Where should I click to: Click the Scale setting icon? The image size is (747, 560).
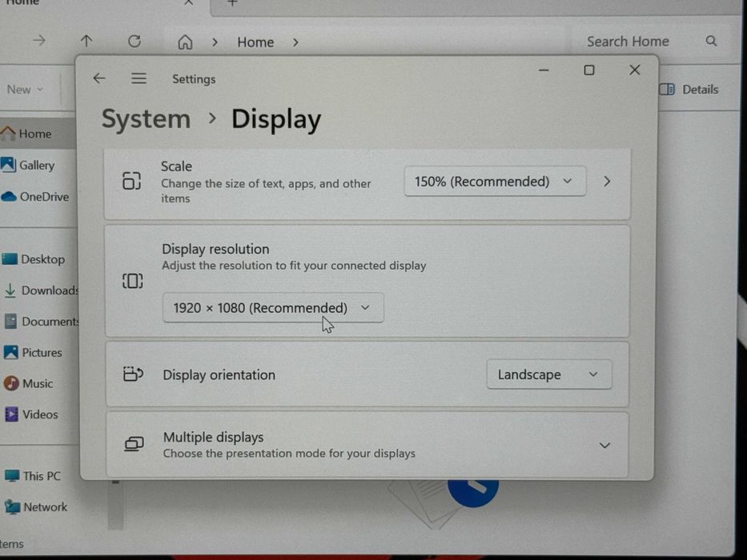[x=131, y=181]
